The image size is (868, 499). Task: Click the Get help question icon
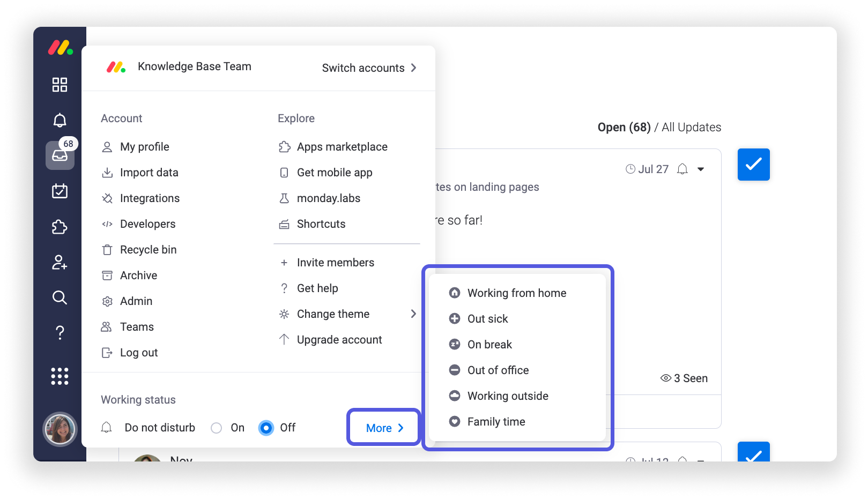click(x=284, y=288)
